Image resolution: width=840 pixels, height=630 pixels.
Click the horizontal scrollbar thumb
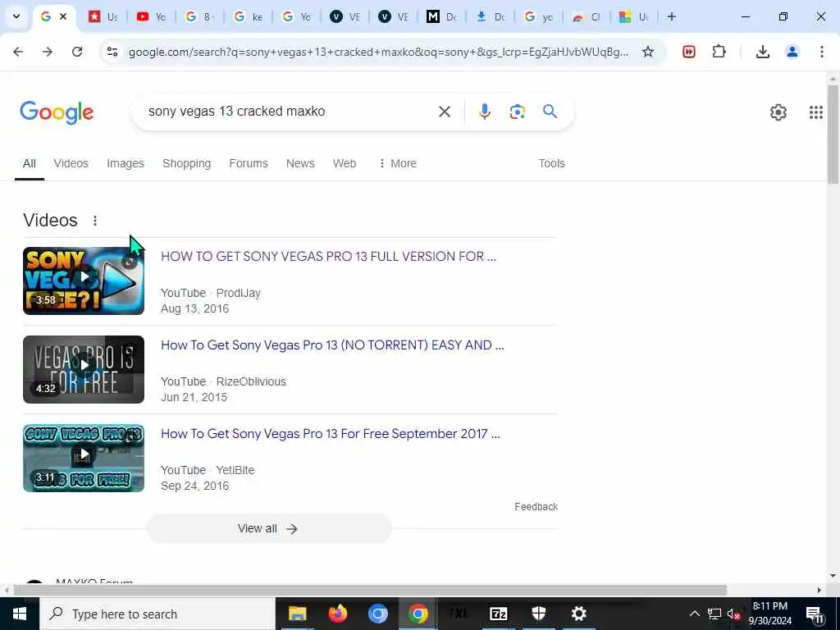pos(370,590)
